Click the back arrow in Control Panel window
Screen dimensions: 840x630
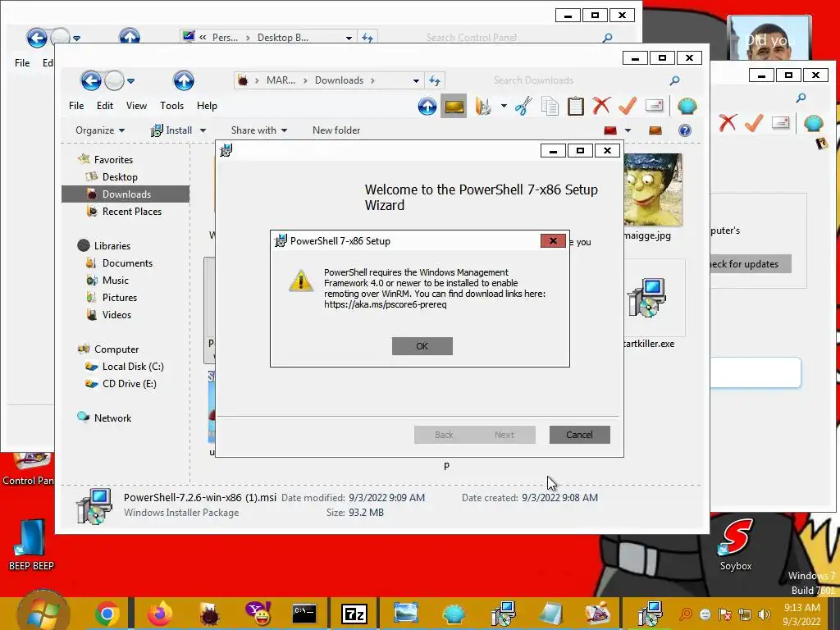click(36, 38)
